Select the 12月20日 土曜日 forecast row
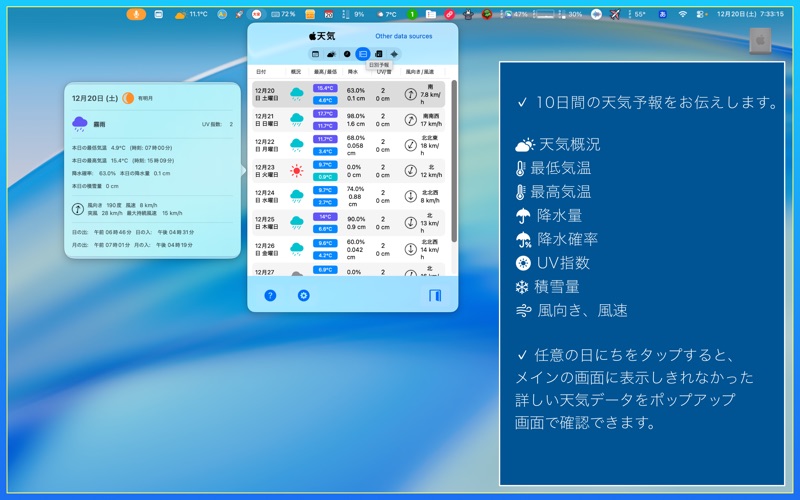This screenshot has width=800, height=500. [x=348, y=94]
